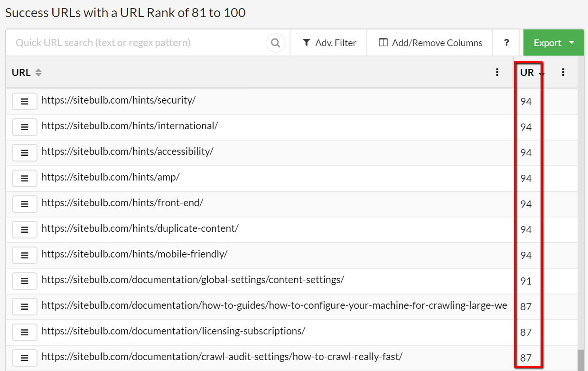Open row menu for hints/accessibility URL
The height and width of the screenshot is (371, 588).
[25, 152]
